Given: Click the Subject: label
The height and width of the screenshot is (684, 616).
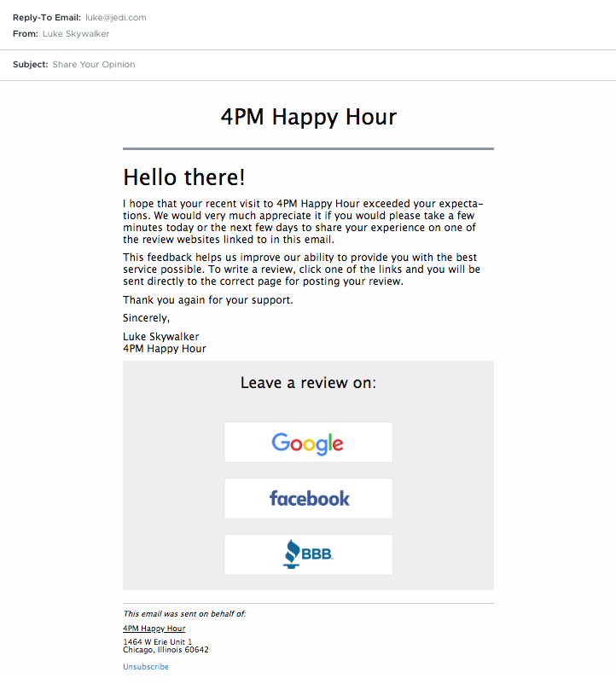Looking at the screenshot, I should pyautogui.click(x=30, y=64).
